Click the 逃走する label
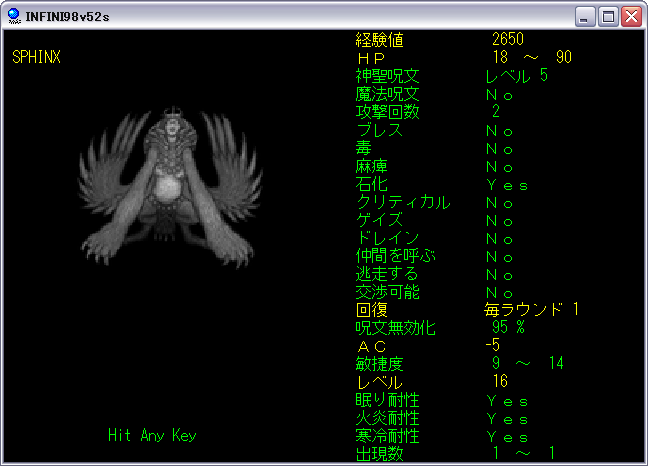Image resolution: width=648 pixels, height=466 pixels. (x=387, y=274)
